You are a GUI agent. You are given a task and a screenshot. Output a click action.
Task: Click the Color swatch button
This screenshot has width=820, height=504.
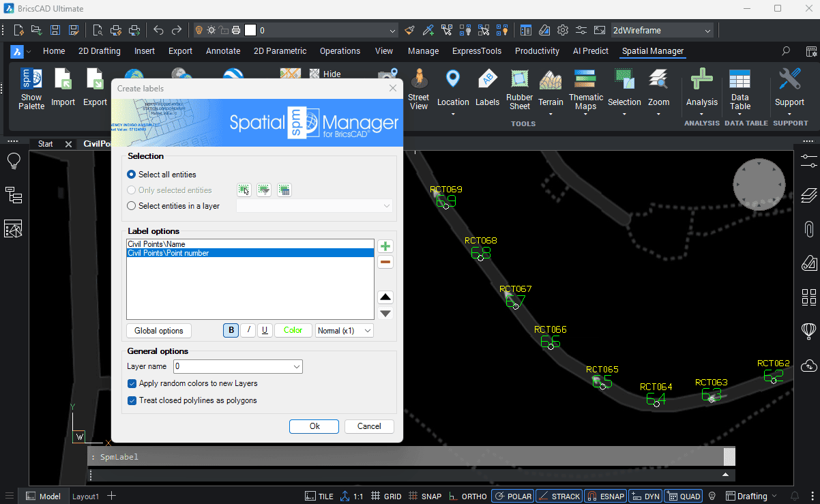click(293, 330)
